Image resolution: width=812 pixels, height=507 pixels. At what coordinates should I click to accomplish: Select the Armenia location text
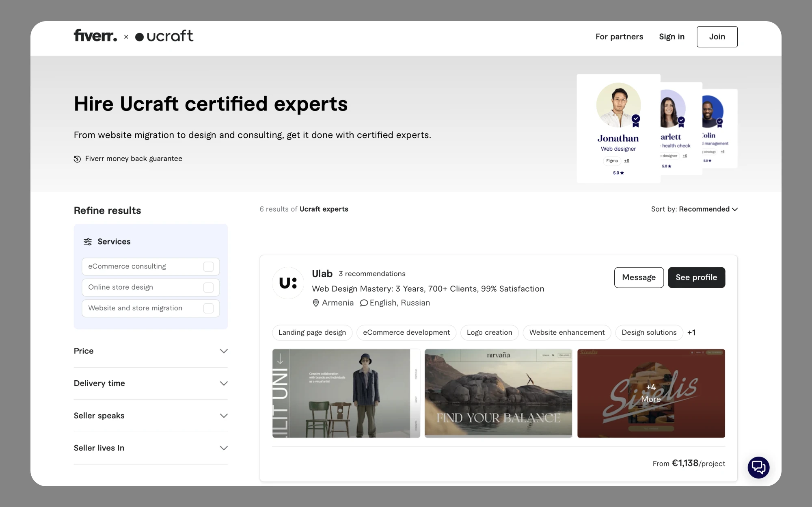[x=338, y=303]
